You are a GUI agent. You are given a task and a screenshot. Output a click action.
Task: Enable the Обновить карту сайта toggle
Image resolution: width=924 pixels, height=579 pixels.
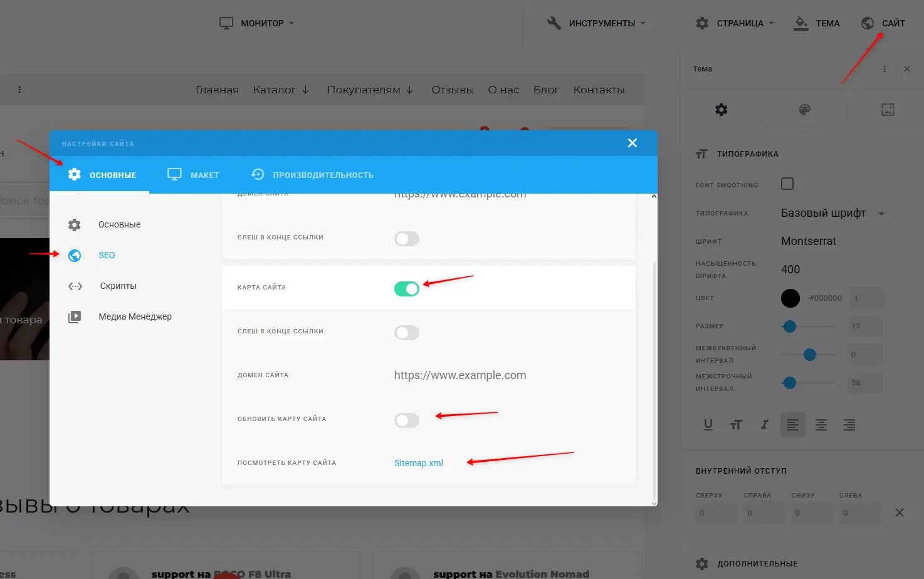(406, 420)
